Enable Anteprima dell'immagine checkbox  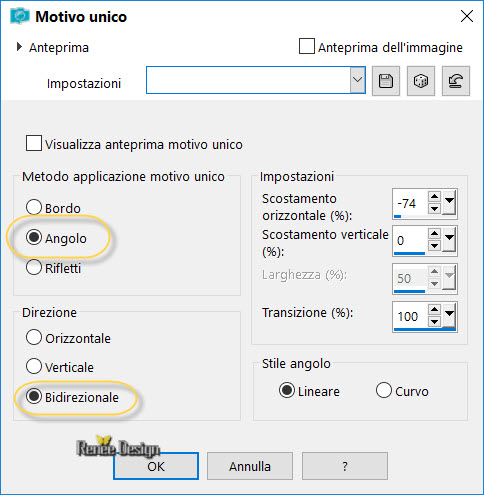tap(307, 46)
